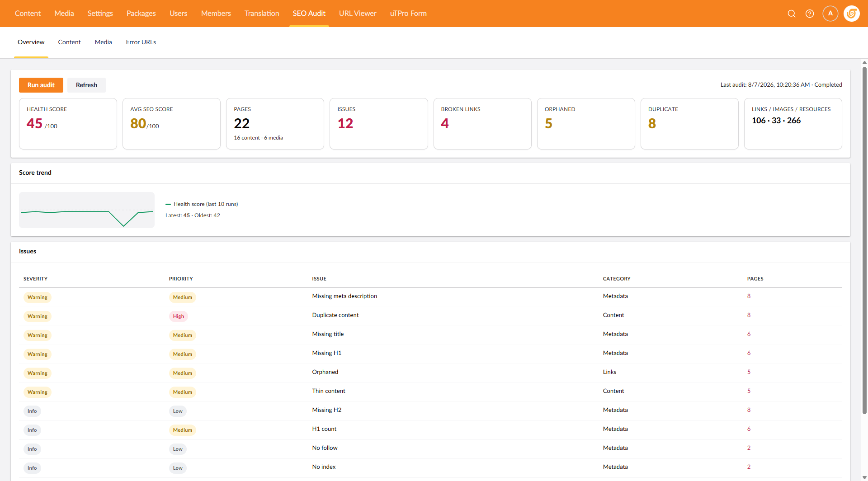Open the Members section
Image resolution: width=868 pixels, height=481 pixels.
[x=216, y=14]
